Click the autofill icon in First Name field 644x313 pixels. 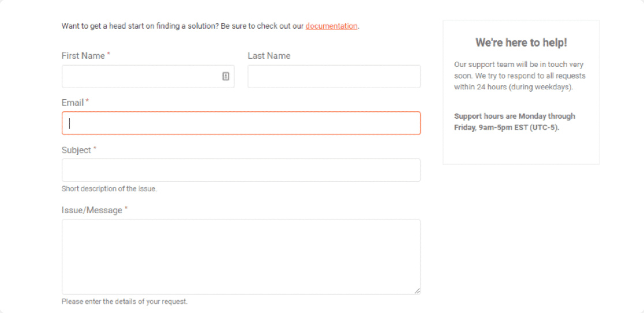[x=226, y=76]
